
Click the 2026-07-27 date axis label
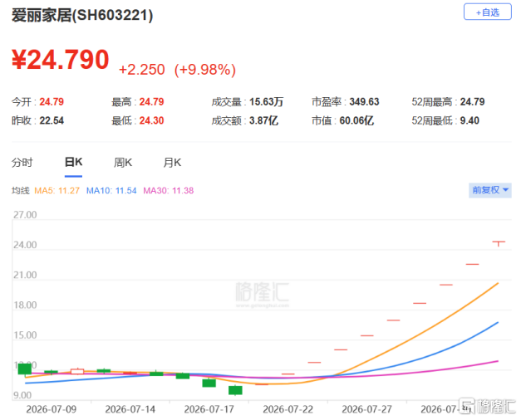[366, 409]
